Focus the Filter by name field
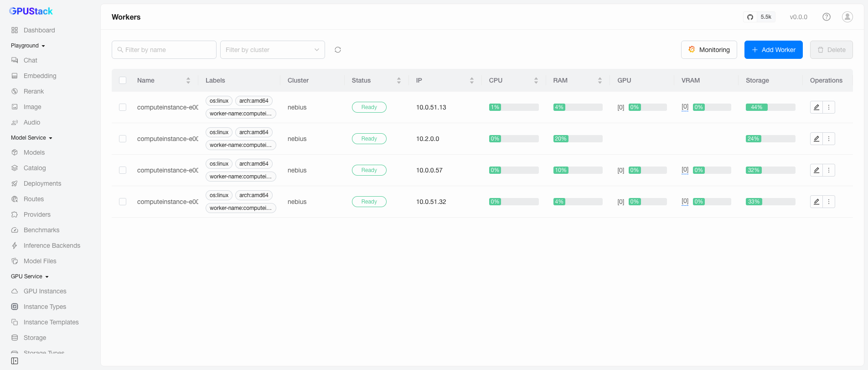Viewport: 868px width, 370px height. click(164, 50)
